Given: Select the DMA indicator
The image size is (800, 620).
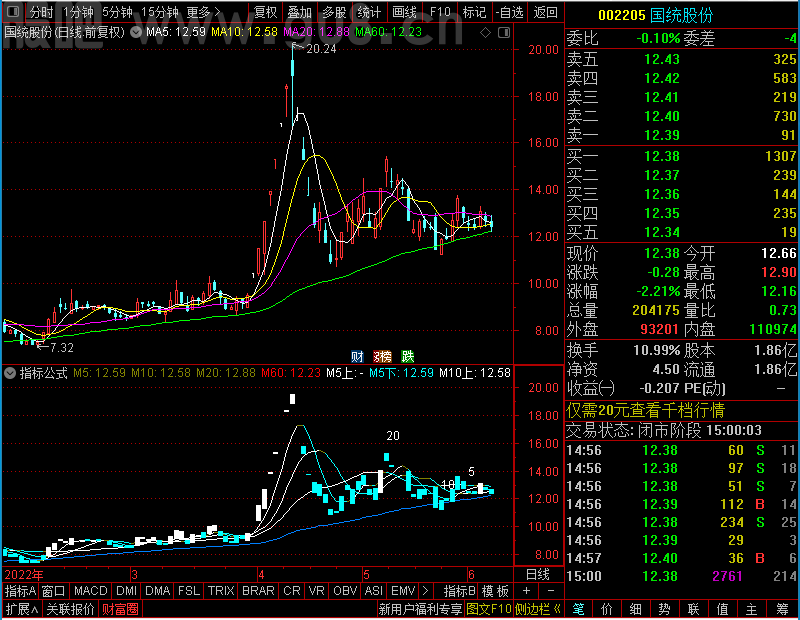Looking at the screenshot, I should pos(157,591).
